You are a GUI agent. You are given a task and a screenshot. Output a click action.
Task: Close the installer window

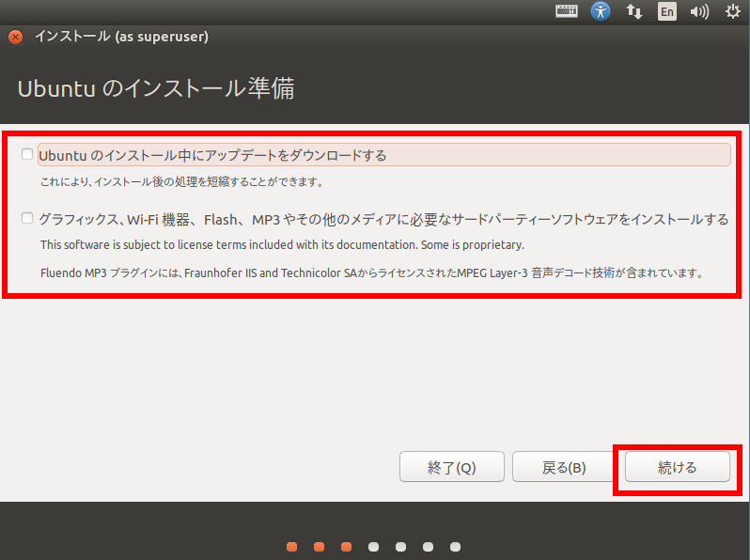[x=15, y=37]
